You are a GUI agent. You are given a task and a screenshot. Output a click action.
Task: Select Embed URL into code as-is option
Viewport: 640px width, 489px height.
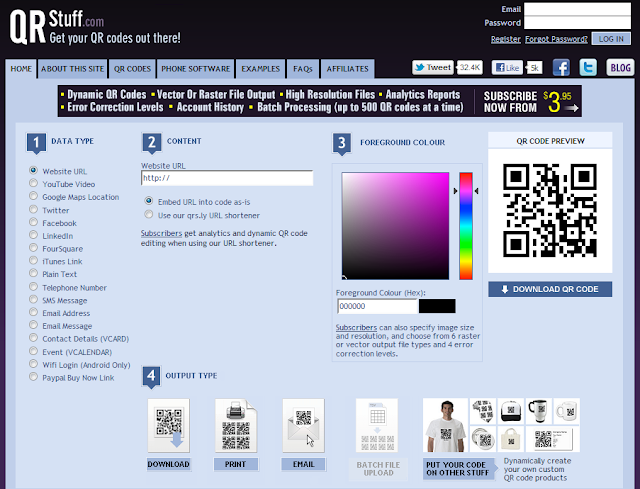149,201
